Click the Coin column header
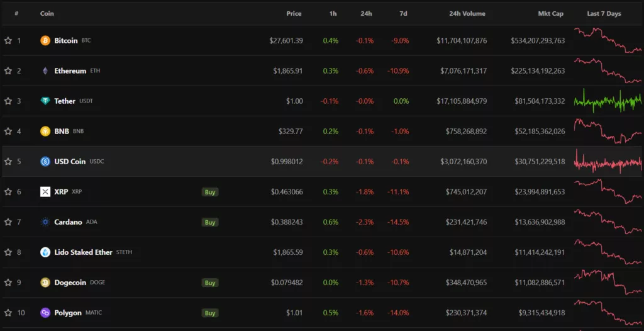Screen dimensions: 644x331 click(x=47, y=13)
